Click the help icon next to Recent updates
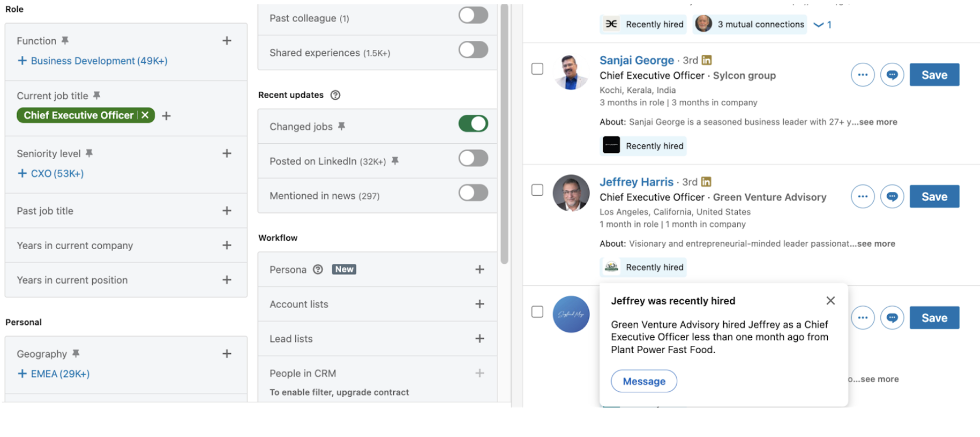Viewport: 980px width, 437px height. click(335, 95)
